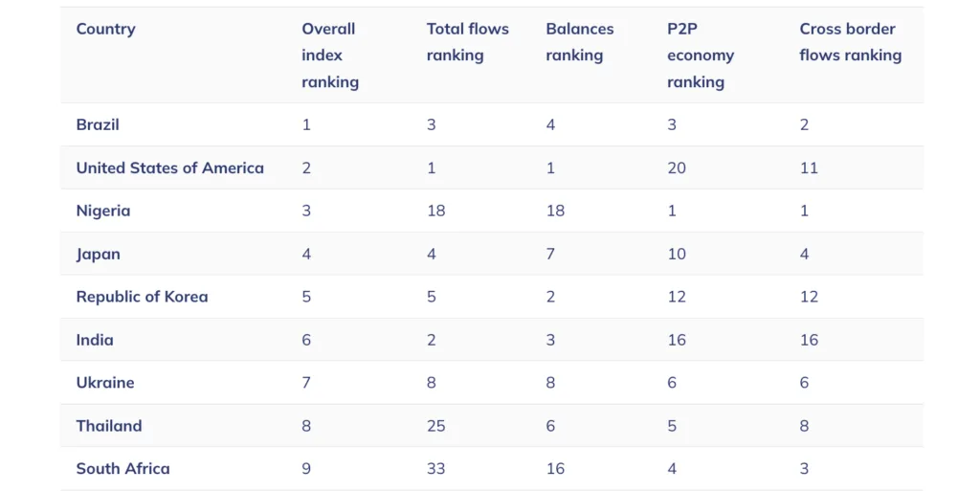Select the Cross border flows ranking header
Viewport: 980px width, 491px height.
tap(851, 42)
